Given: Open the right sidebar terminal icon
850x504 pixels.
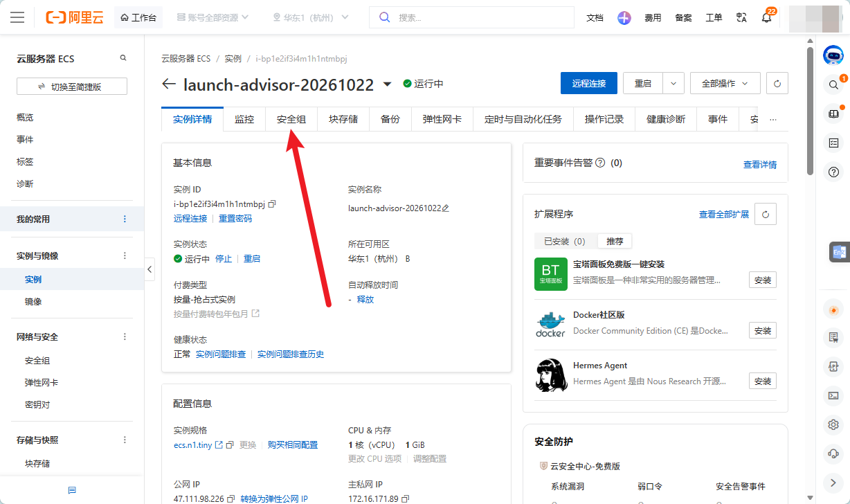Looking at the screenshot, I should point(833,395).
